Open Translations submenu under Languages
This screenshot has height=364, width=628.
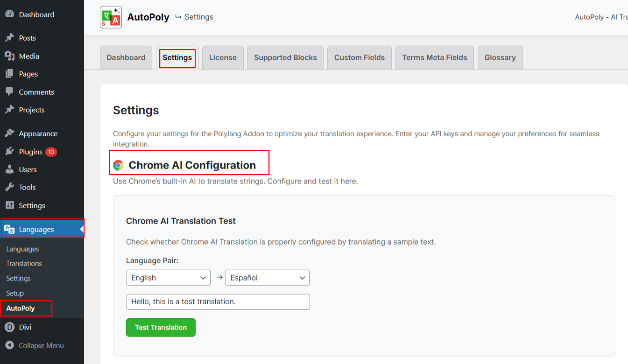pos(24,264)
